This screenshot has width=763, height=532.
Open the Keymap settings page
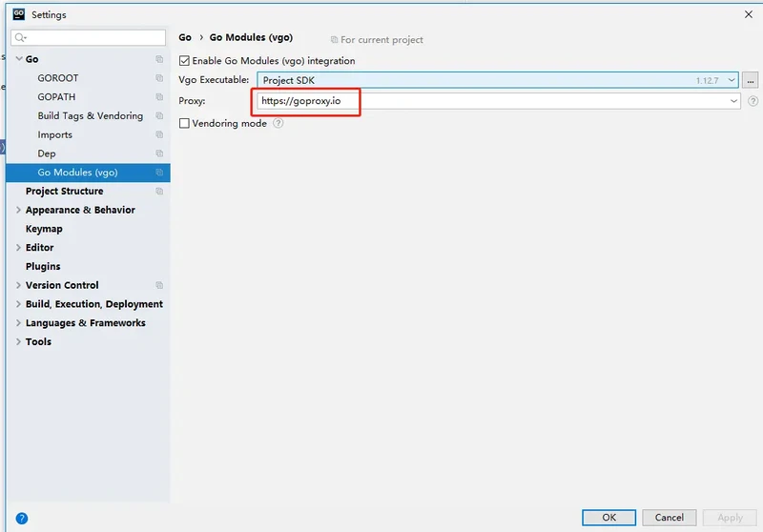point(44,229)
